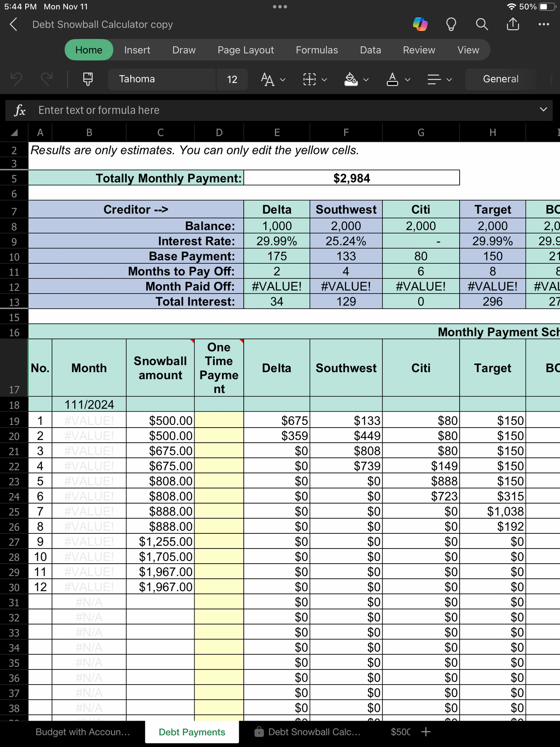Select the 175 Delta base payment cell
Screen dimensions: 560x747
coord(277,256)
